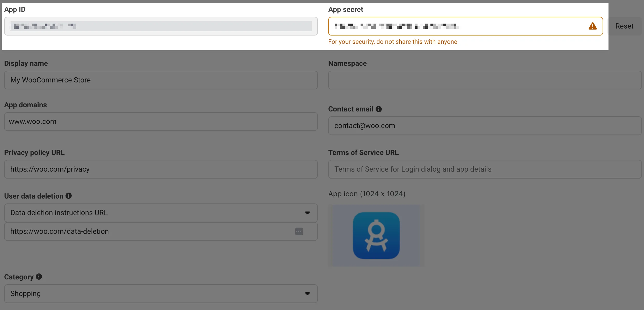Open the Contact email info tooltip icon

pyautogui.click(x=379, y=109)
